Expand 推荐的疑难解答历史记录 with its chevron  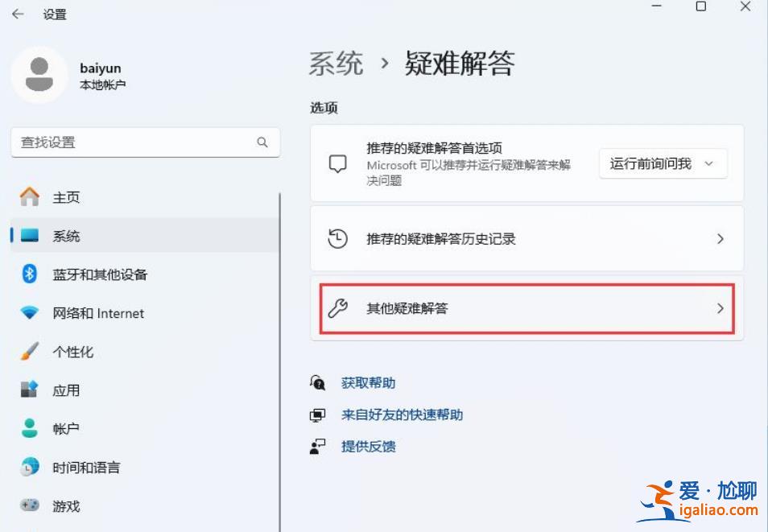pos(721,238)
